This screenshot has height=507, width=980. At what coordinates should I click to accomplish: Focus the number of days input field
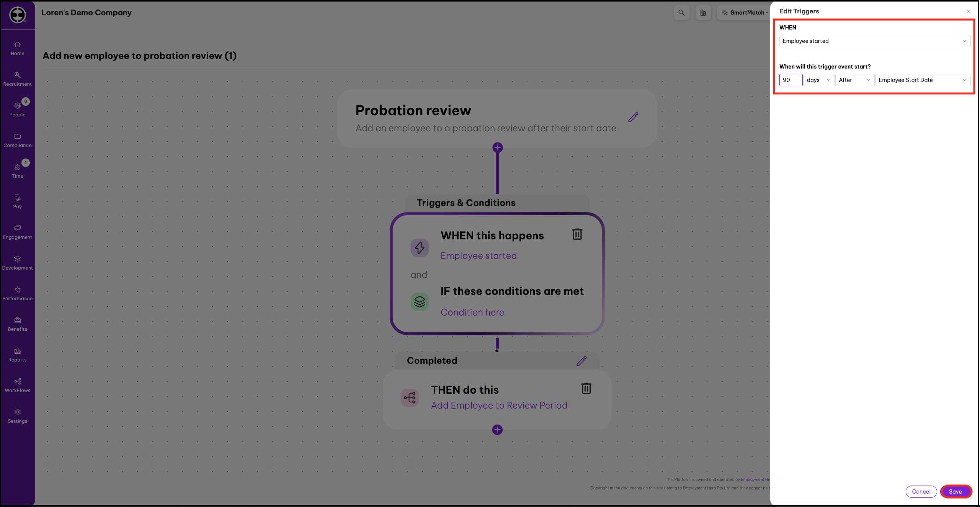coord(791,80)
